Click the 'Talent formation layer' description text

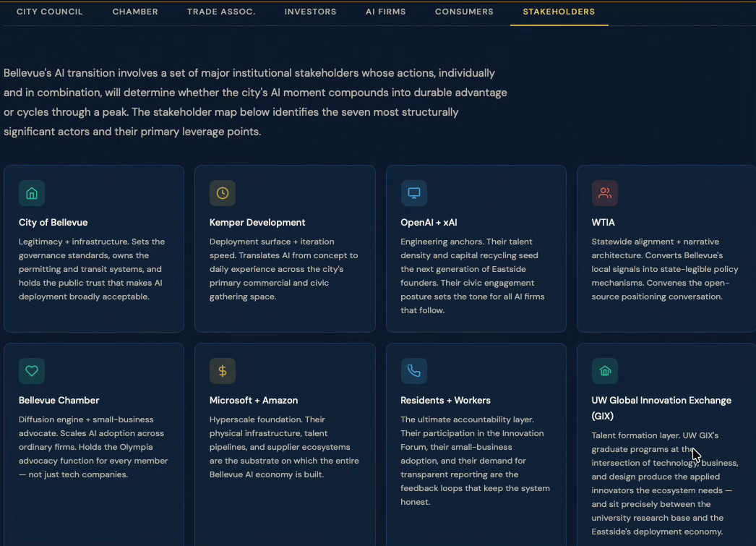click(x=665, y=483)
